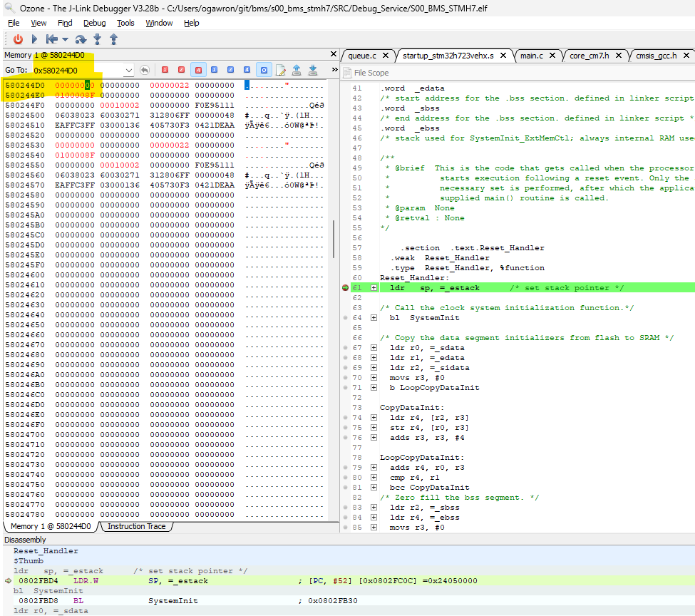Click the Memory panel vertical scrollbar
The height and width of the screenshot is (616, 695).
pos(334,239)
